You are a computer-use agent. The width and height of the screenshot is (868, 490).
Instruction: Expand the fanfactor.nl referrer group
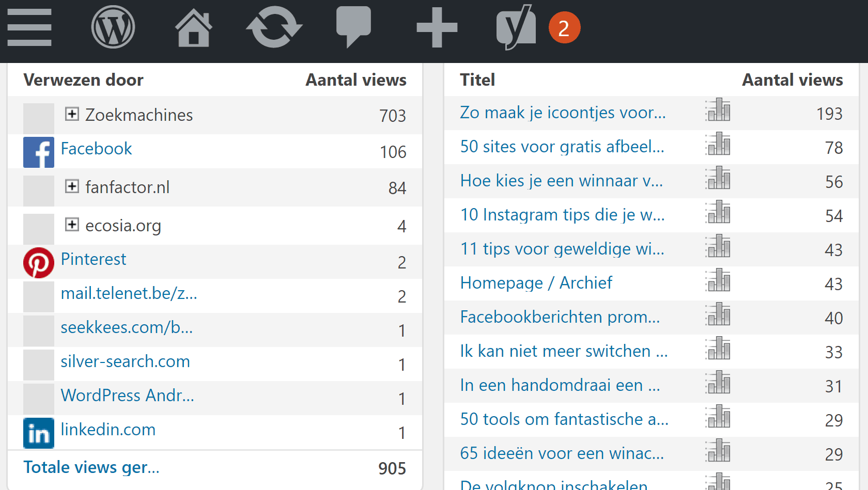(72, 186)
